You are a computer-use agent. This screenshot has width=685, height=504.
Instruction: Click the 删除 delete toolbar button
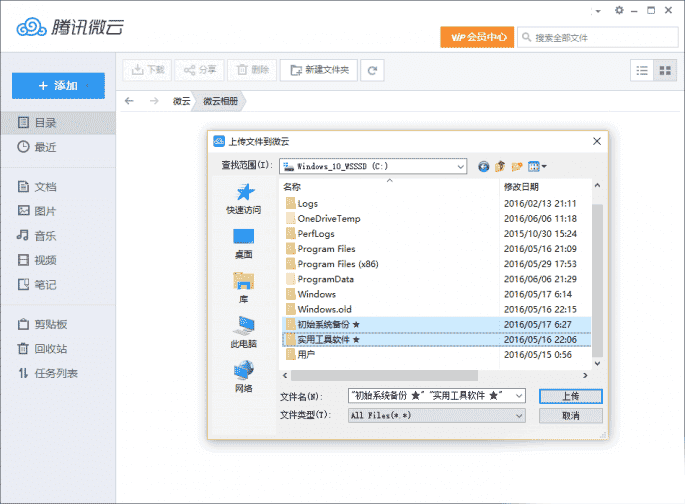(x=252, y=70)
